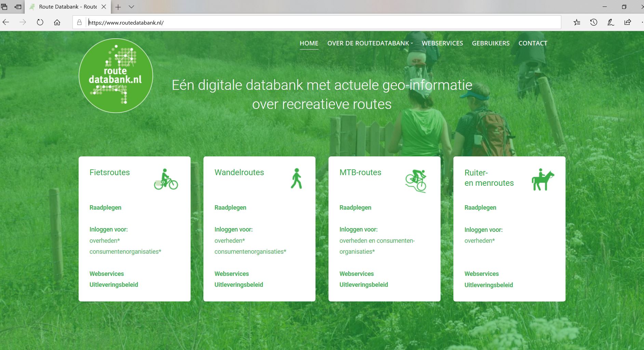Click the horse rider icon
644x350 pixels.
[542, 180]
